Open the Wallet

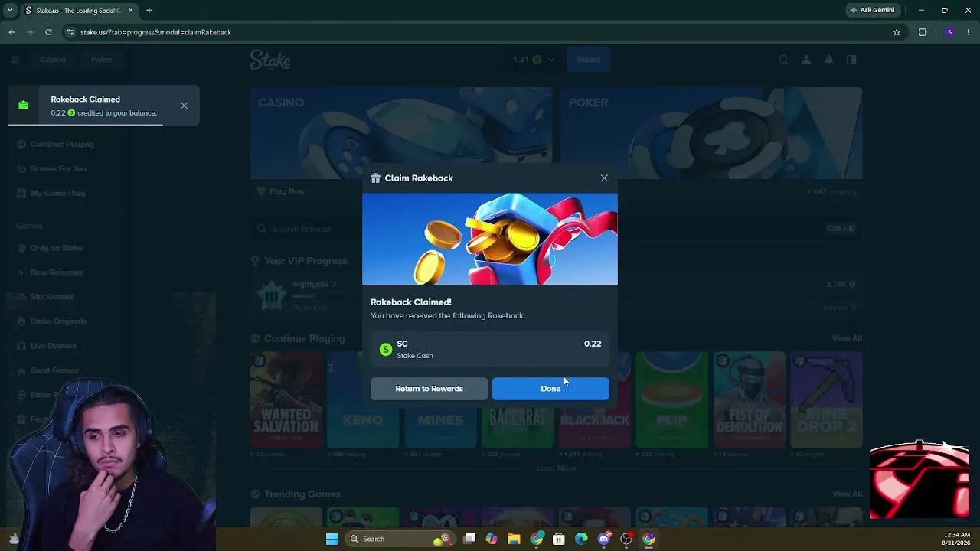tap(588, 60)
